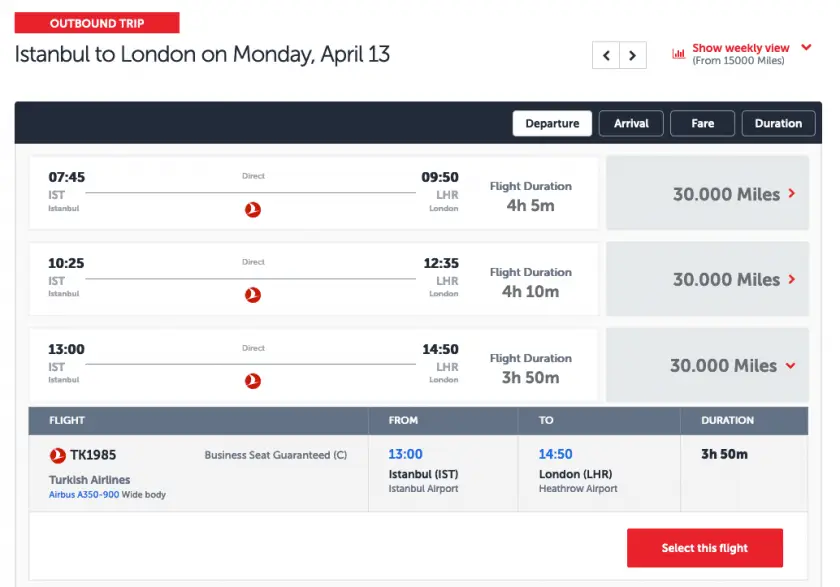
Task: Expand the 10:25 flight 30.000 Miles fare
Action: [708, 280]
